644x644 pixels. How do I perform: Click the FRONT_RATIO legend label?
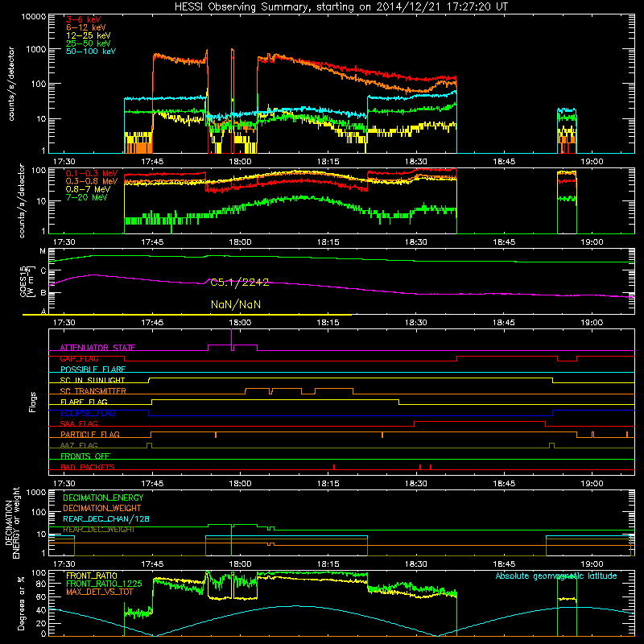tap(92, 576)
